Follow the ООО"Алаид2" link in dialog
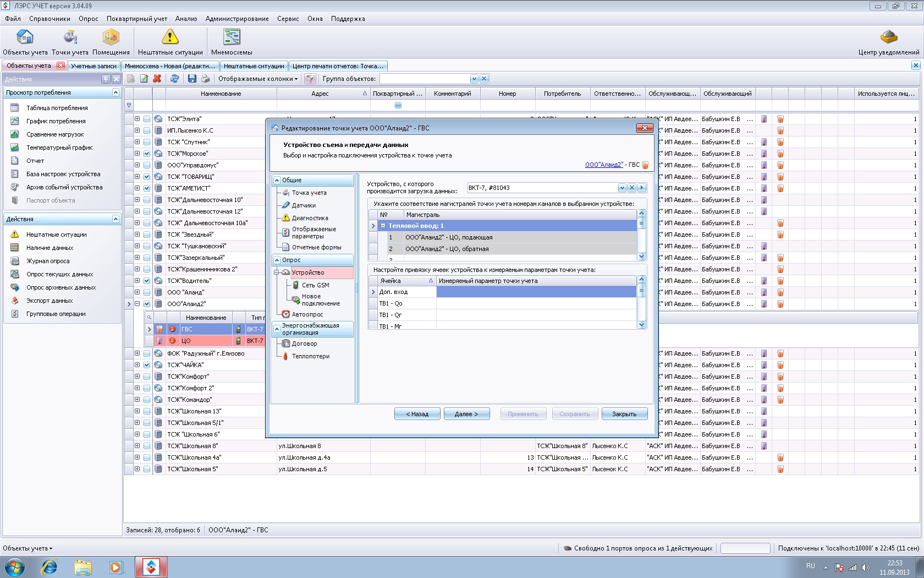The height and width of the screenshot is (578, 924). click(x=604, y=165)
